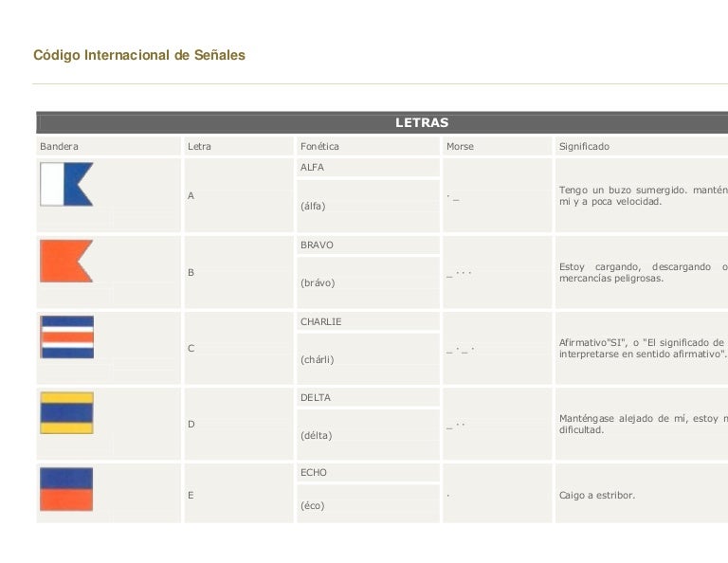Click the Morse column header
Viewport: 728px width, 563px height.
(460, 147)
